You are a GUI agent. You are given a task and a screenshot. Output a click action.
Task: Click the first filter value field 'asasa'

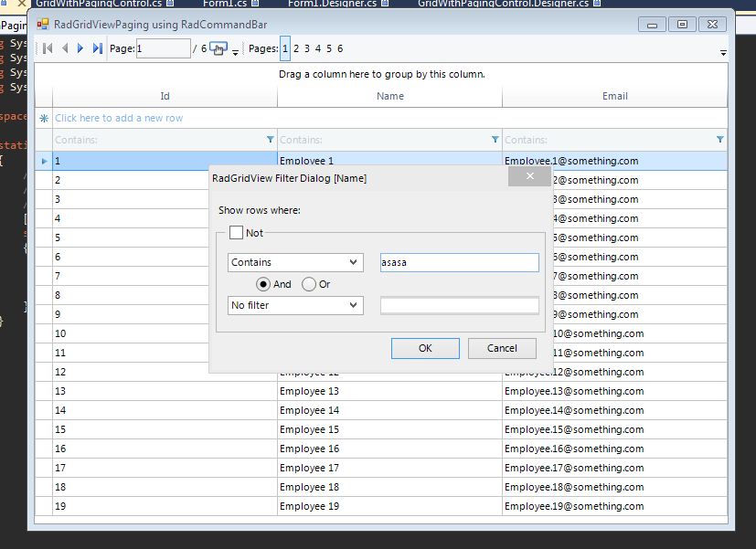click(x=460, y=262)
